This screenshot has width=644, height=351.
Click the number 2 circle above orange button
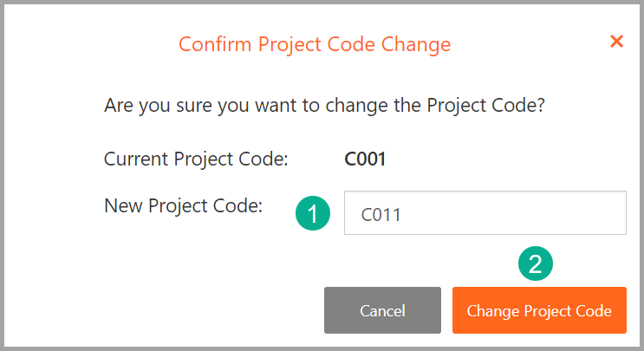[535, 263]
